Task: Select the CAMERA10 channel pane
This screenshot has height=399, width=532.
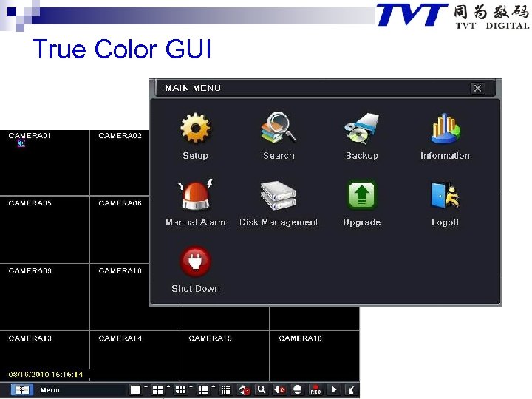Action: (120, 297)
